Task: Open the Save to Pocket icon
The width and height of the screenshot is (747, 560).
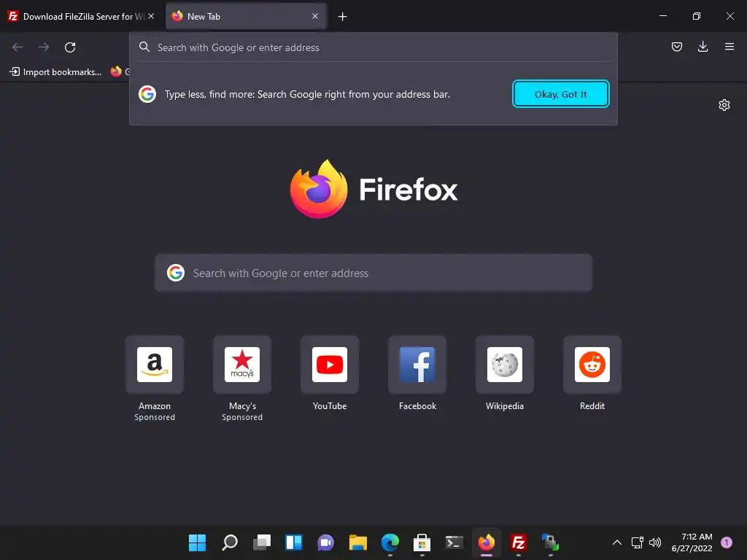Action: 676,47
